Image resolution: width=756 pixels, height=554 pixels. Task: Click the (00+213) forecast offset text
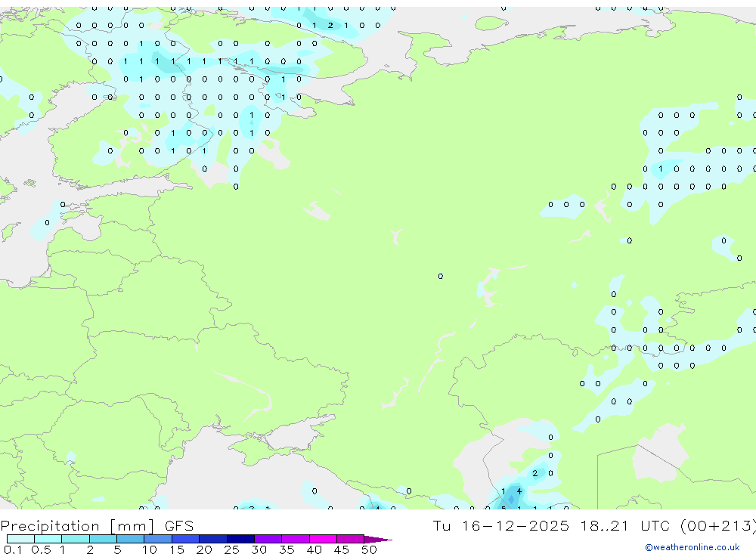click(x=718, y=526)
